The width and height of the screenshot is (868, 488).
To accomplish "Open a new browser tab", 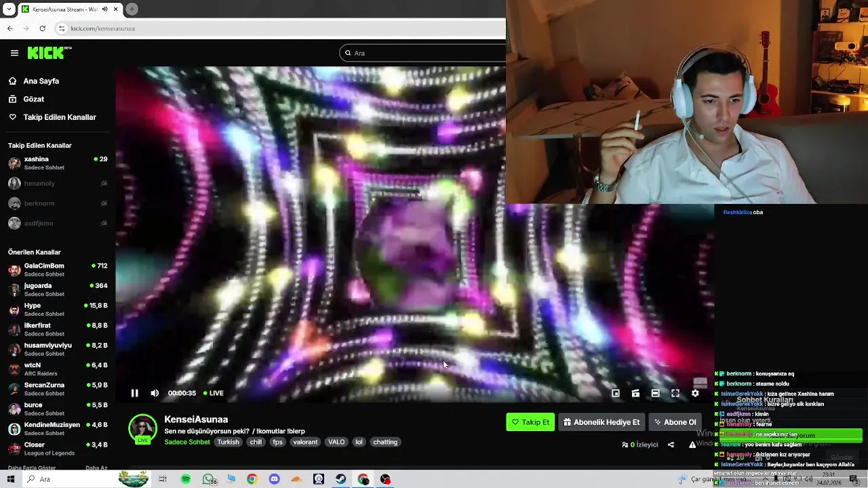I will click(132, 9).
